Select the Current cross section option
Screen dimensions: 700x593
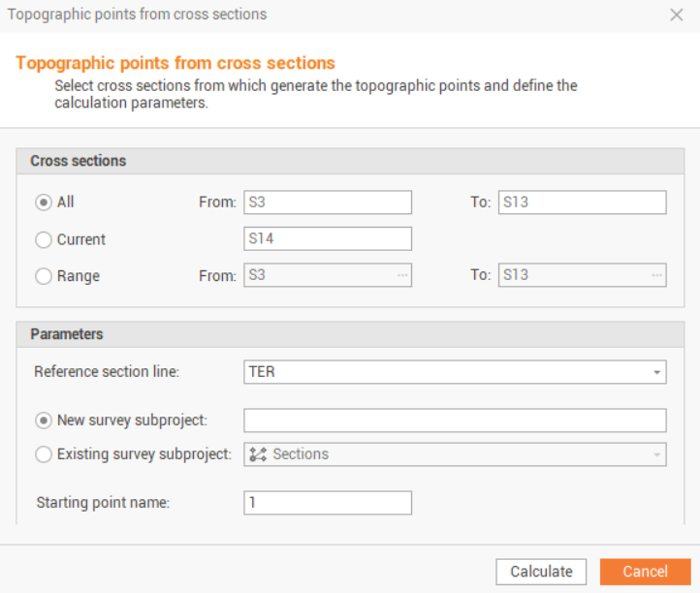click(x=44, y=239)
